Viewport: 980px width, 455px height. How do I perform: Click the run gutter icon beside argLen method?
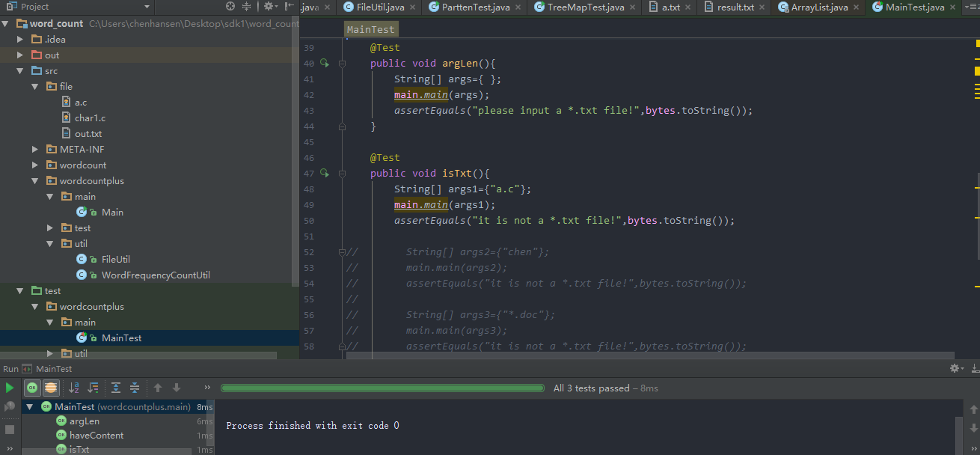(x=325, y=64)
